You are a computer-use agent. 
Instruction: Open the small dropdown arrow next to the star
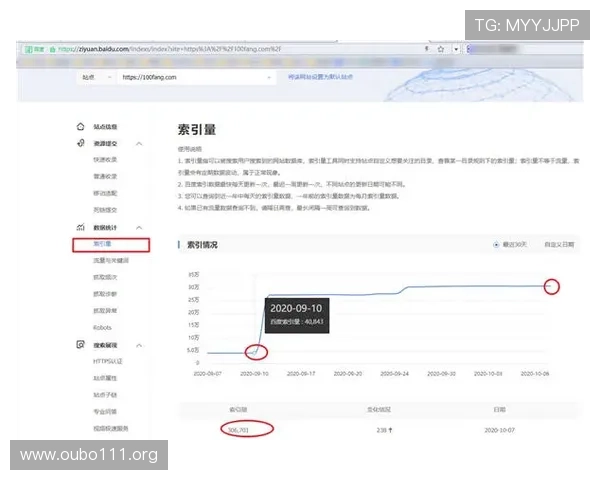456,49
